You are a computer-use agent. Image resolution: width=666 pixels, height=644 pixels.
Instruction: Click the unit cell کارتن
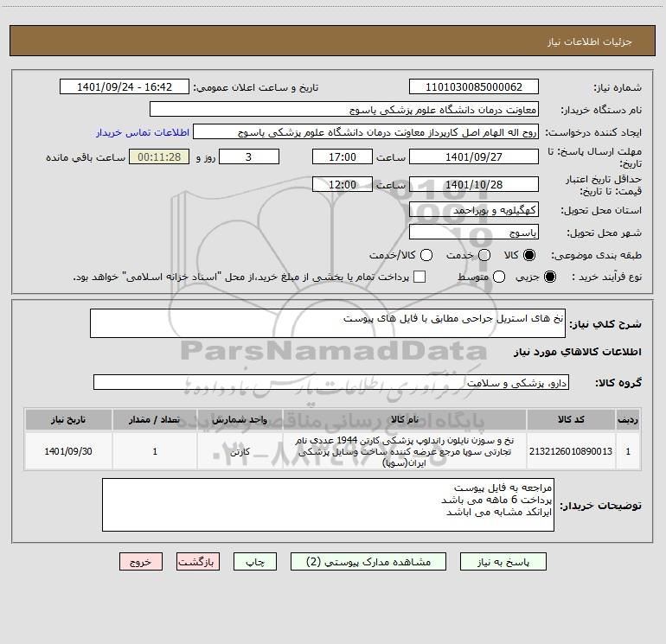coord(240,451)
